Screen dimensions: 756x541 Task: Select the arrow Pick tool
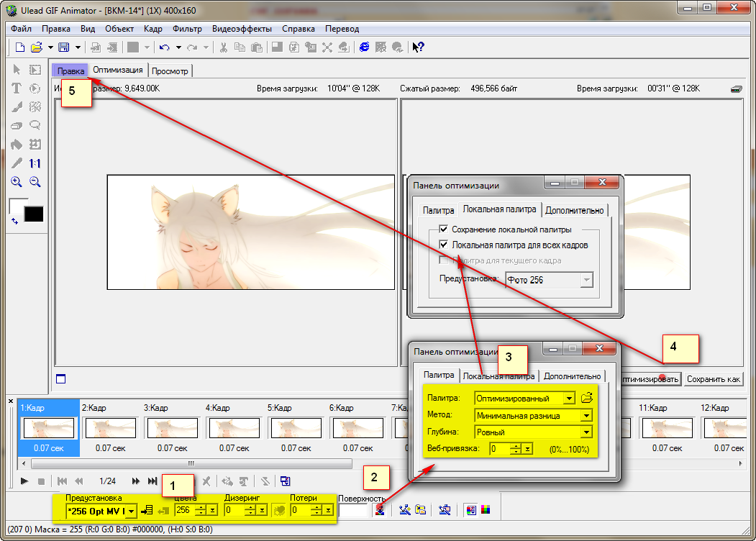tap(17, 70)
